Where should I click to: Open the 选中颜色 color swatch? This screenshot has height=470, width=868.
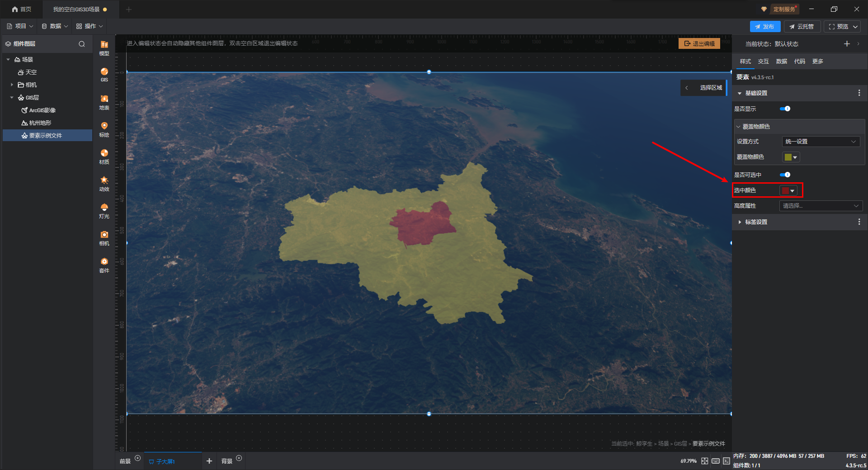(x=788, y=190)
